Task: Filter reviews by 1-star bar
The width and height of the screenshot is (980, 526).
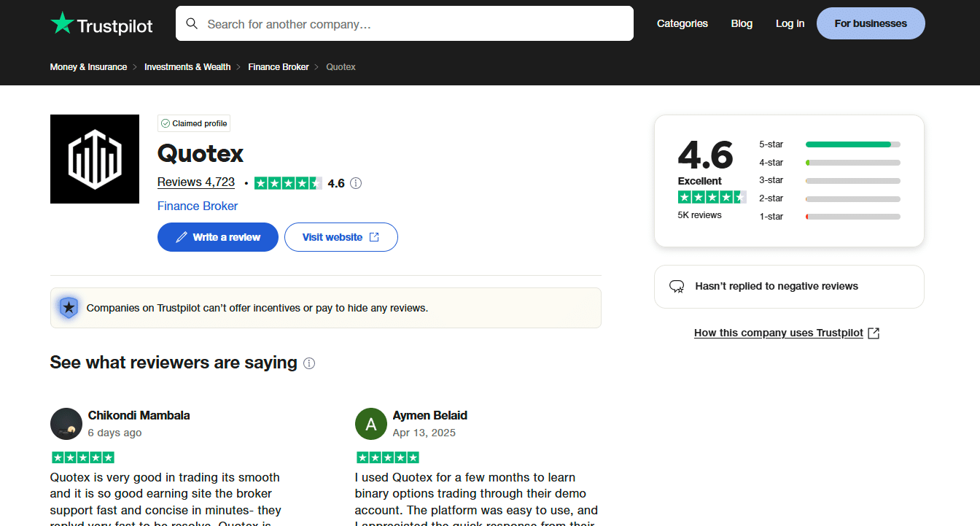Action: point(853,217)
